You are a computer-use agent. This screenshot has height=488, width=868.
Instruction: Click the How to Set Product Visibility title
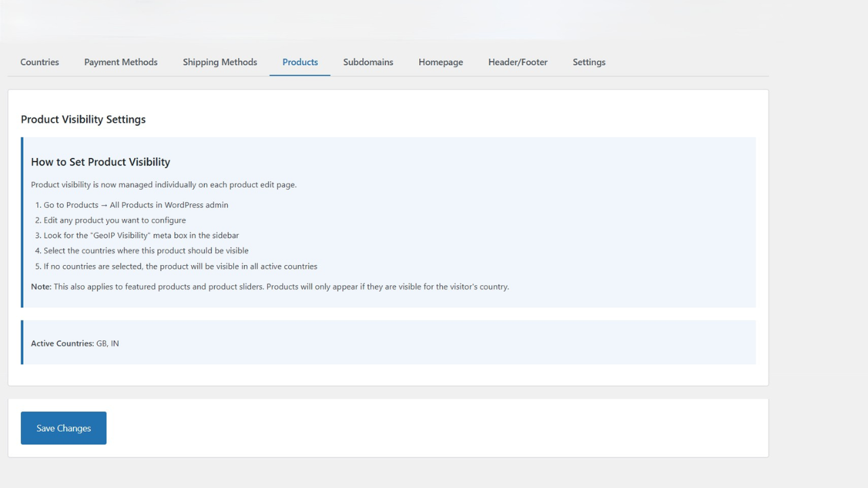[x=100, y=162]
